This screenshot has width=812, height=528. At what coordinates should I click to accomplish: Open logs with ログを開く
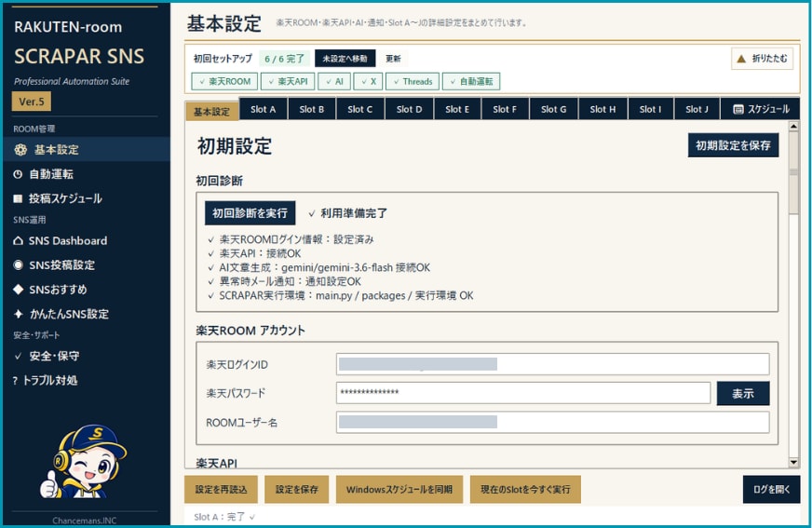pyautogui.click(x=772, y=489)
